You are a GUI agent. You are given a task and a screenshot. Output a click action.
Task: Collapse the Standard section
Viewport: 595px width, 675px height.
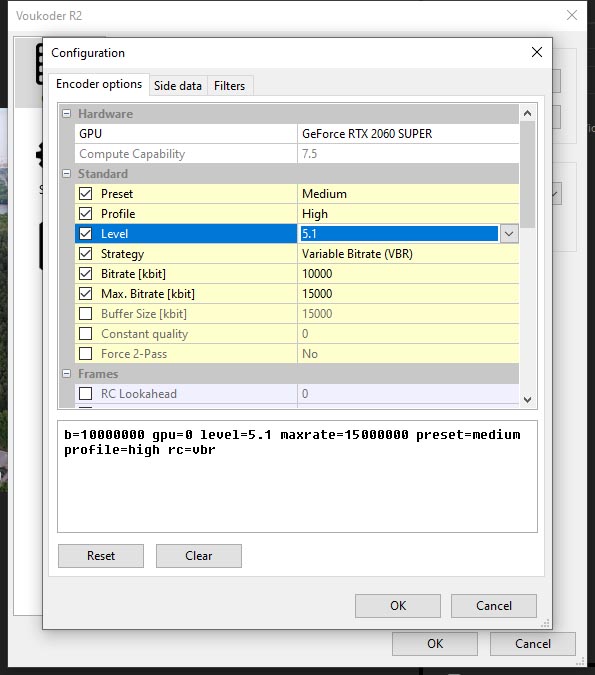pos(66,173)
